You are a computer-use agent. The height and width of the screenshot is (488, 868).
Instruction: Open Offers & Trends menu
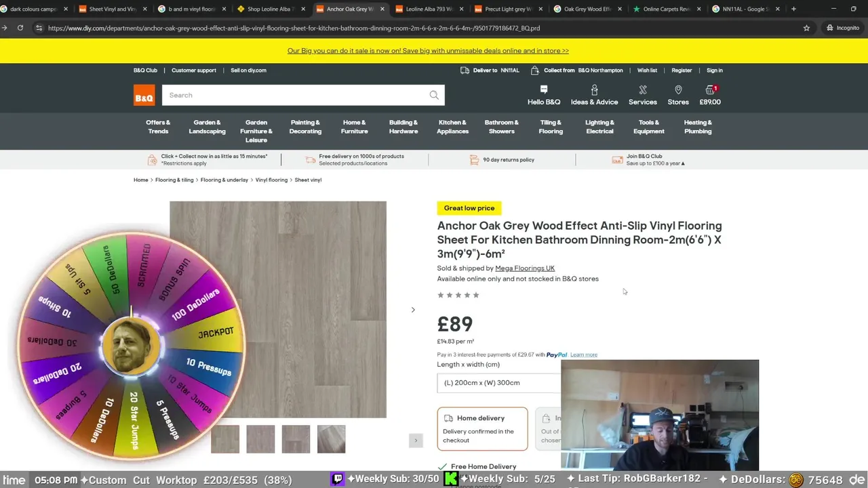click(x=158, y=127)
